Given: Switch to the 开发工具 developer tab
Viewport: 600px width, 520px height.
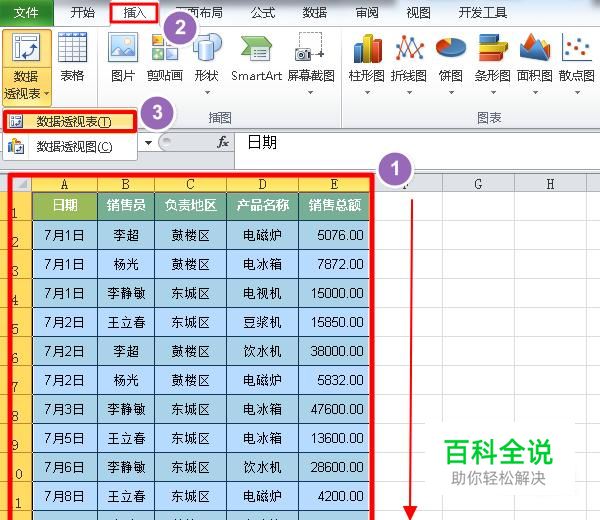Looking at the screenshot, I should coord(483,13).
